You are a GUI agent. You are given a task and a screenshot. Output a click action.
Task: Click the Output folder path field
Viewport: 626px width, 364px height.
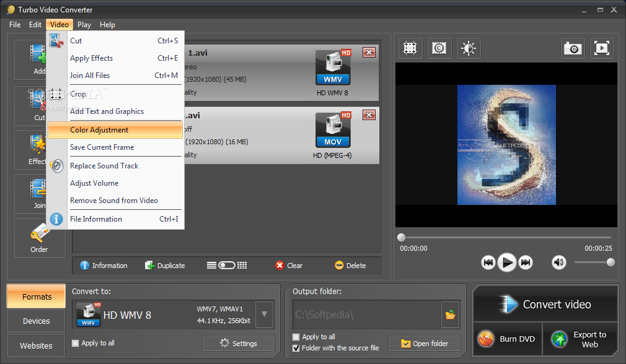pyautogui.click(x=367, y=314)
